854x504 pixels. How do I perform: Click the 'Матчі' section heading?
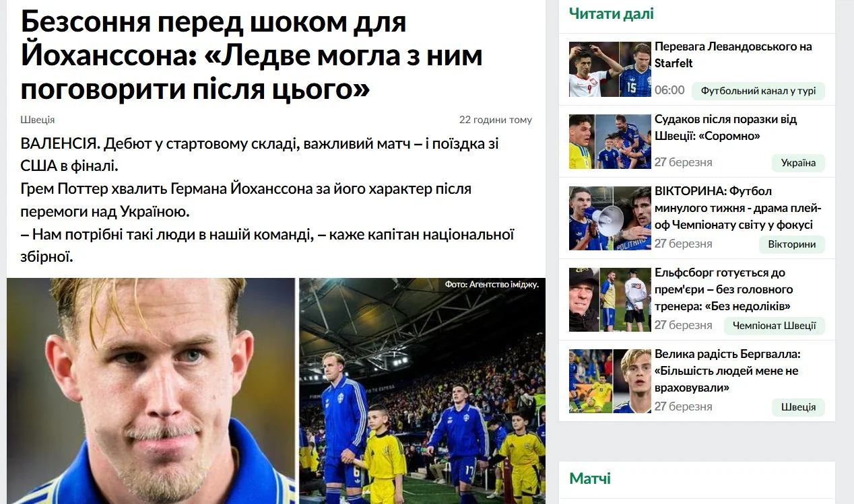590,479
